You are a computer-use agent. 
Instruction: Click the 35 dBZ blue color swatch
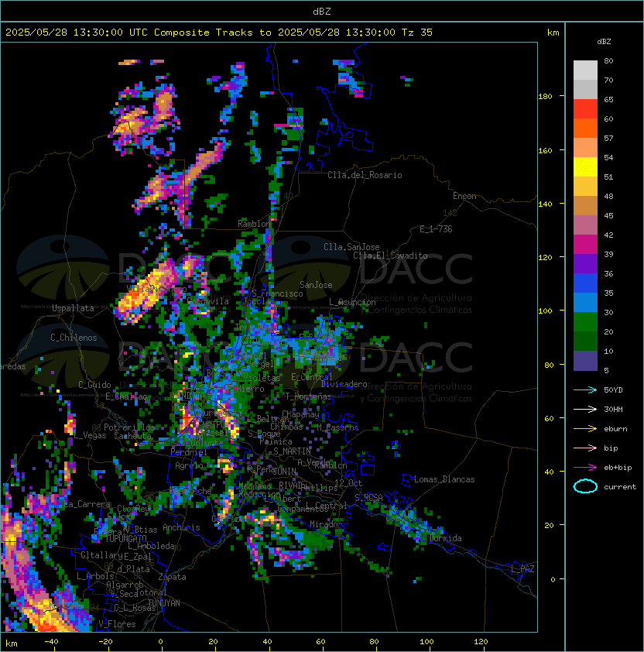585,303
